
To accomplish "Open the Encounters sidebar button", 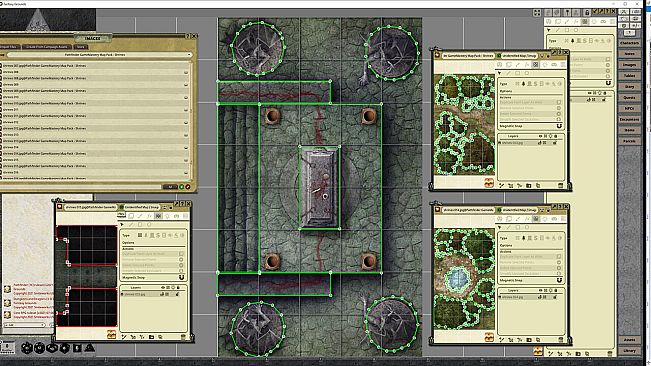I will 629,119.
